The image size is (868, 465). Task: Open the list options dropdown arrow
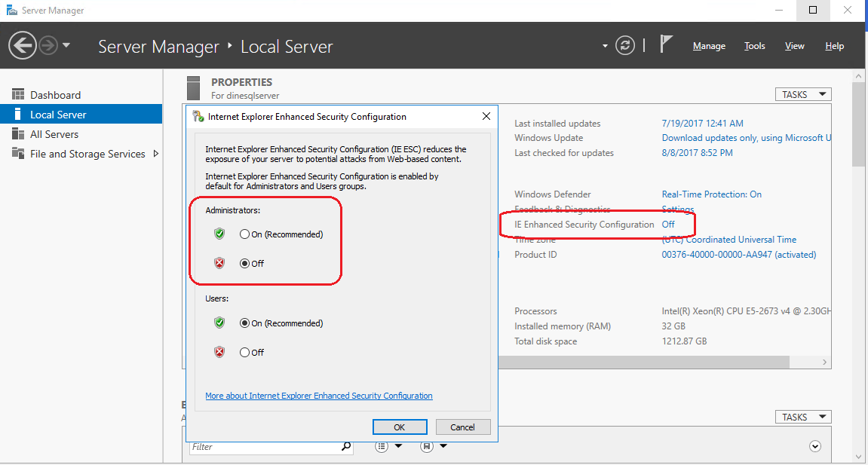point(399,445)
